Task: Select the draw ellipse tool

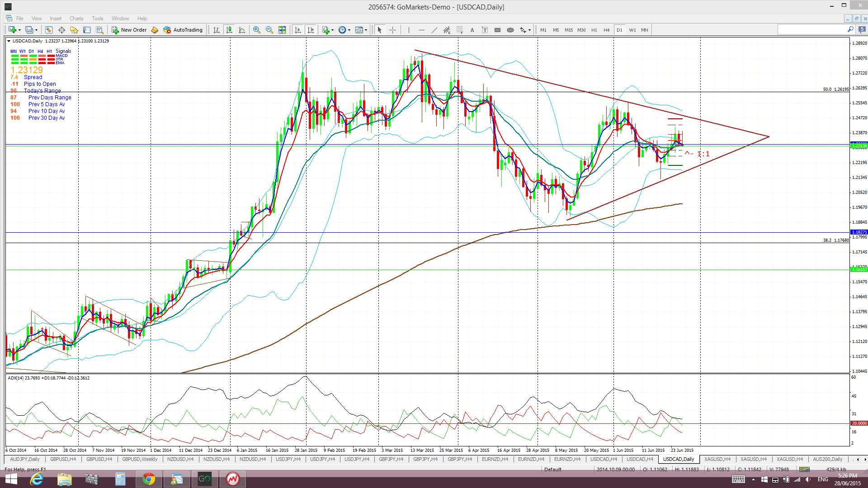Action: point(510,30)
